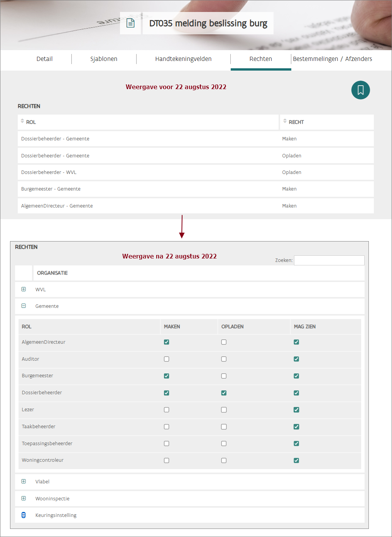
Task: Click the round teal bookmark button
Action: coord(360,90)
